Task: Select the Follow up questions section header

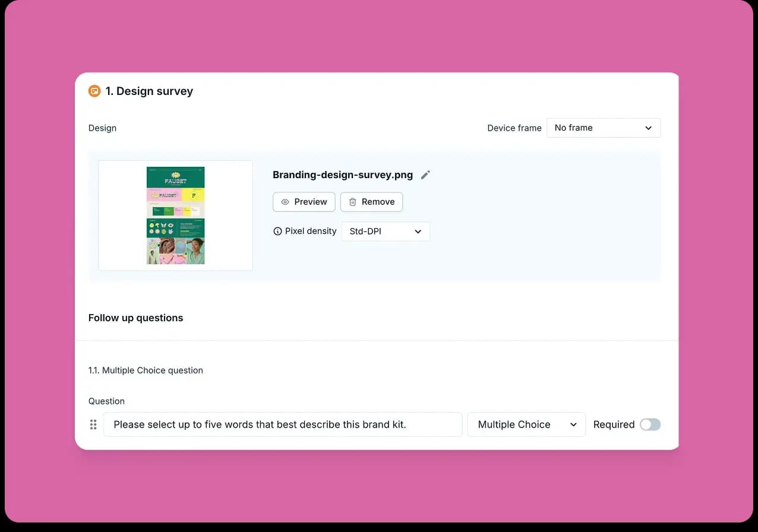Action: (x=135, y=318)
